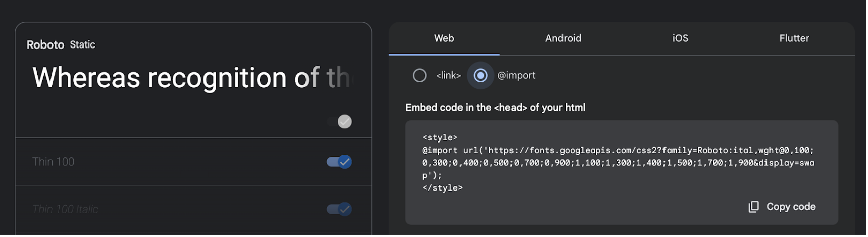Toggle the Thin 100 Italic switch
The height and width of the screenshot is (237, 868).
[x=339, y=209]
